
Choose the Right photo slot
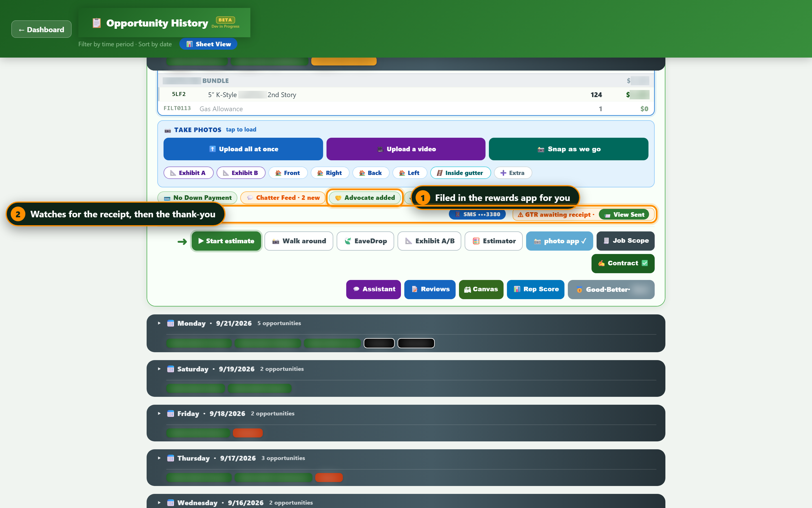pyautogui.click(x=330, y=173)
